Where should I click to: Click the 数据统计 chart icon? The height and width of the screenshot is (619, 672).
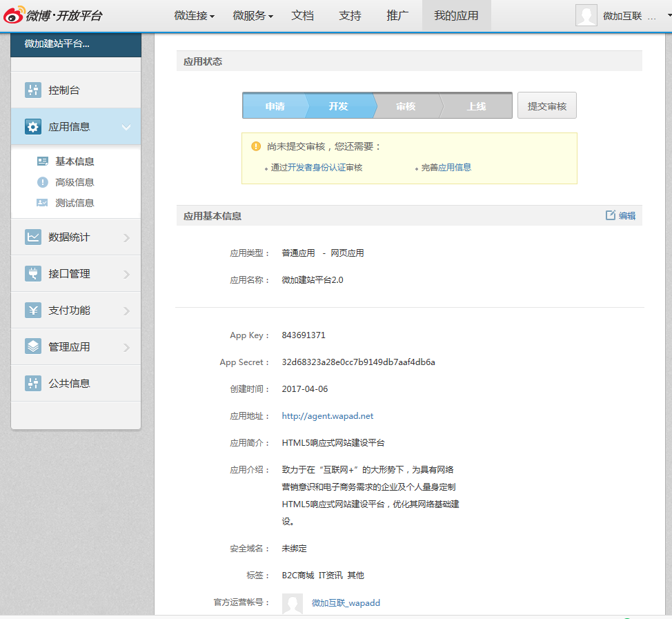[x=33, y=237]
